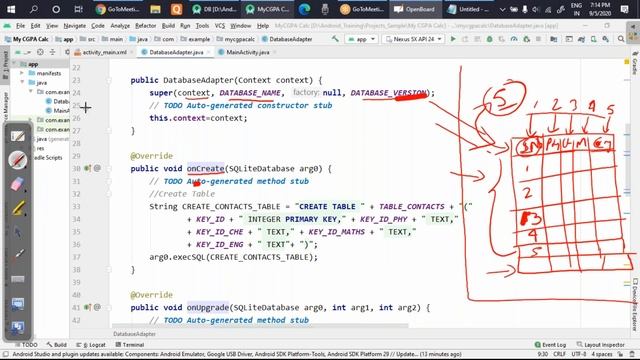Screen dimensions: 640x360
Task: Click the Make Project hammer icon
Action: [x=335, y=39]
